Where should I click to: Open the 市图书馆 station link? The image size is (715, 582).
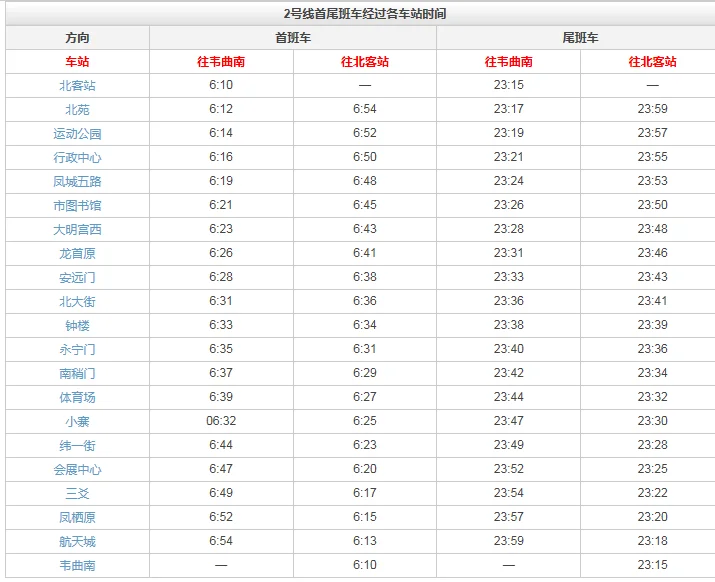pos(77,205)
